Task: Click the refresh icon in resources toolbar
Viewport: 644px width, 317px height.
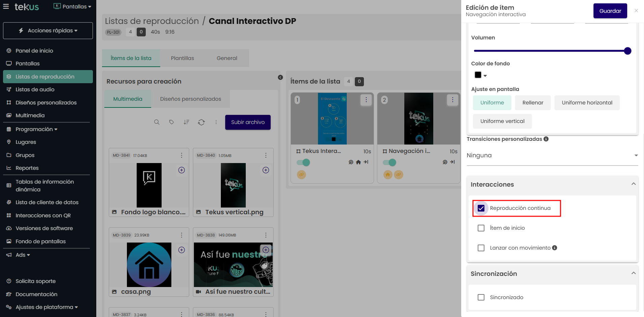Action: pos(201,122)
